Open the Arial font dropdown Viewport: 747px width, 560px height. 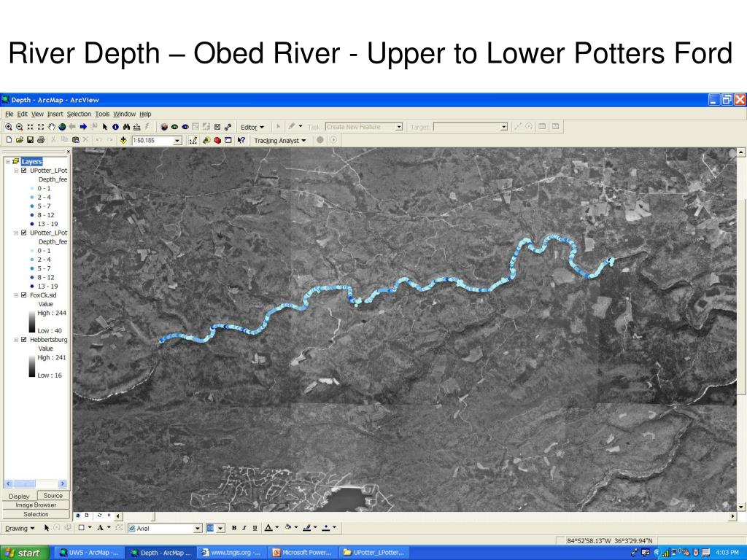(198, 528)
